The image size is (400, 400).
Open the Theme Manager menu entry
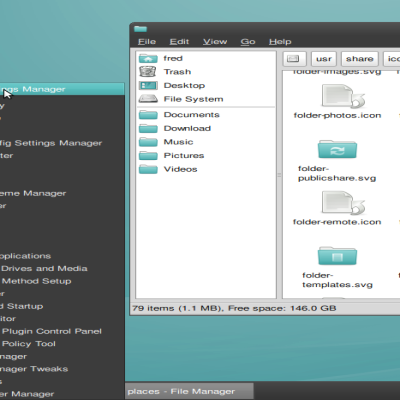(x=33, y=193)
